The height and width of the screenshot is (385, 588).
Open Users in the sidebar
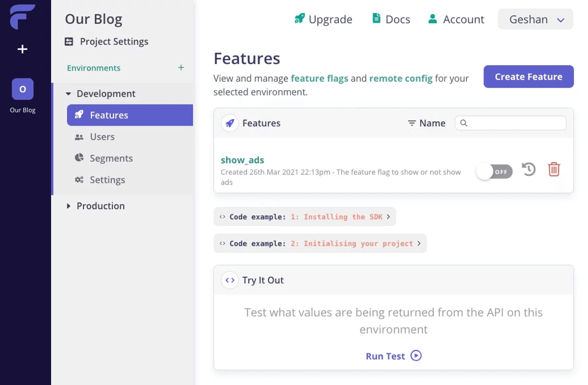(102, 137)
